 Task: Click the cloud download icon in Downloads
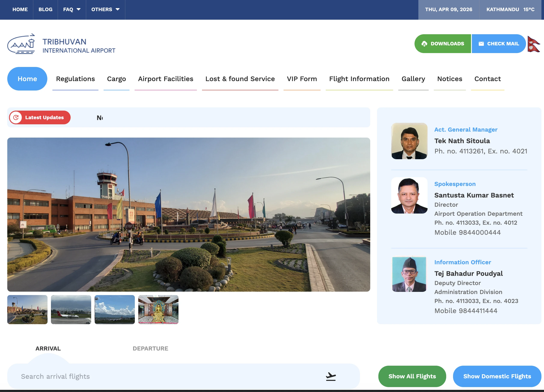[x=424, y=44]
